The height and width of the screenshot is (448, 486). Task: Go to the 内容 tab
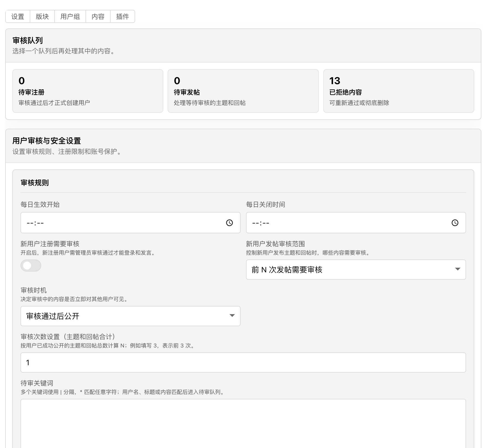tap(98, 17)
